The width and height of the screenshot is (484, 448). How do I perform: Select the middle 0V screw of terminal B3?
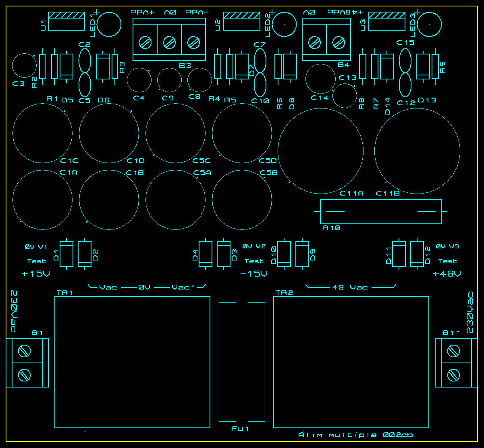click(x=169, y=42)
